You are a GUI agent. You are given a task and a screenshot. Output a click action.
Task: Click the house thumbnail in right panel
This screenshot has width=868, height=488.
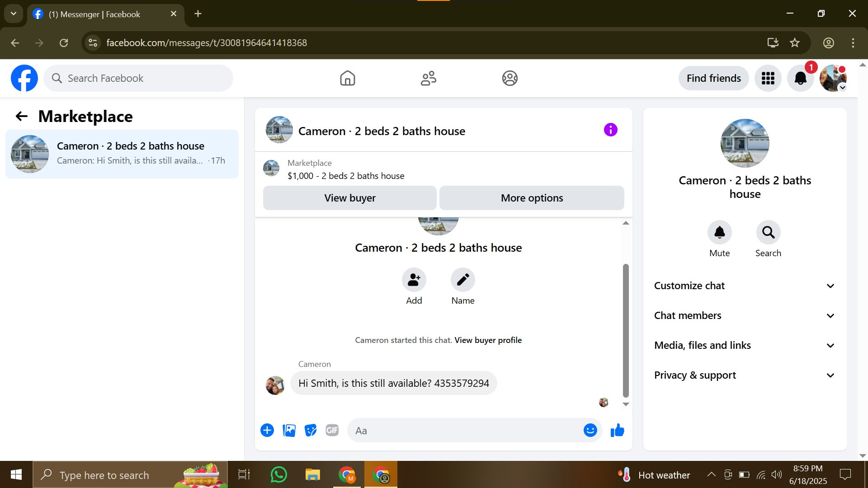coord(745,143)
